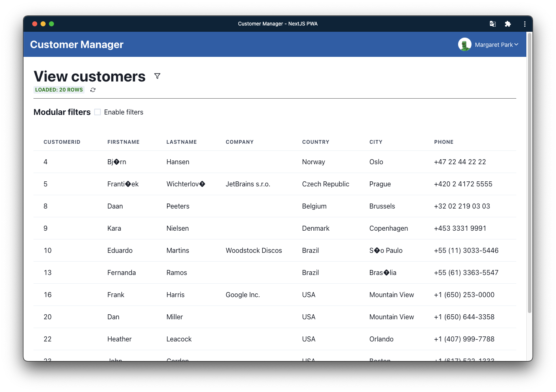Click the Brussels city cell
The image size is (556, 392).
pos(382,206)
